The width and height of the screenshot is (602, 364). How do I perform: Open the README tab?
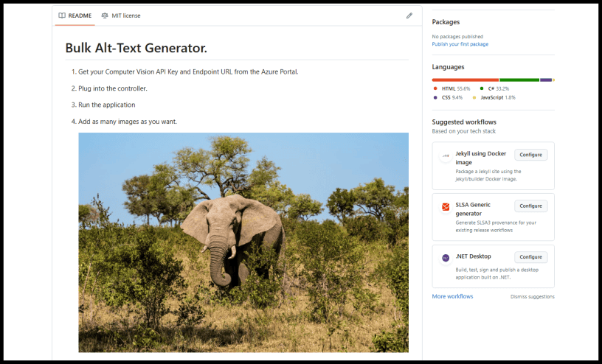(x=75, y=15)
